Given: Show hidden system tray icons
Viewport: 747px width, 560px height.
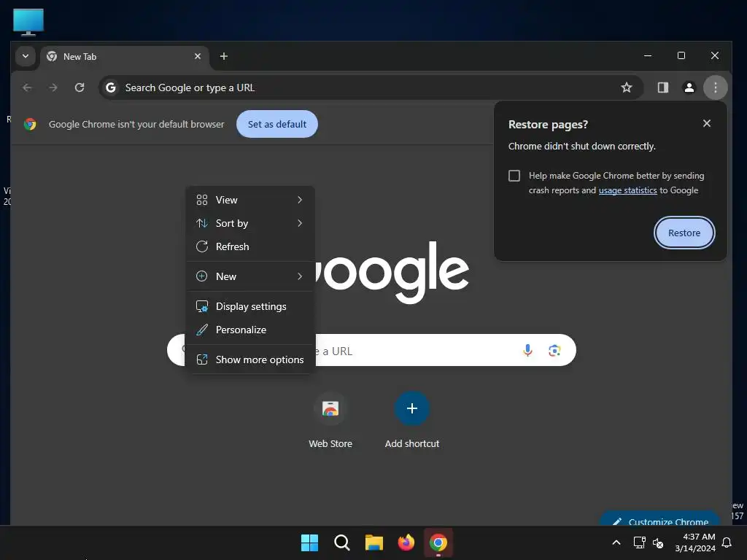Looking at the screenshot, I should pos(616,542).
